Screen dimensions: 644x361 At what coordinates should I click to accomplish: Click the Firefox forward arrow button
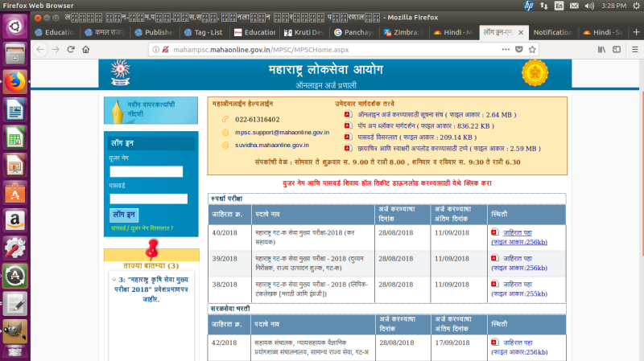56,50
